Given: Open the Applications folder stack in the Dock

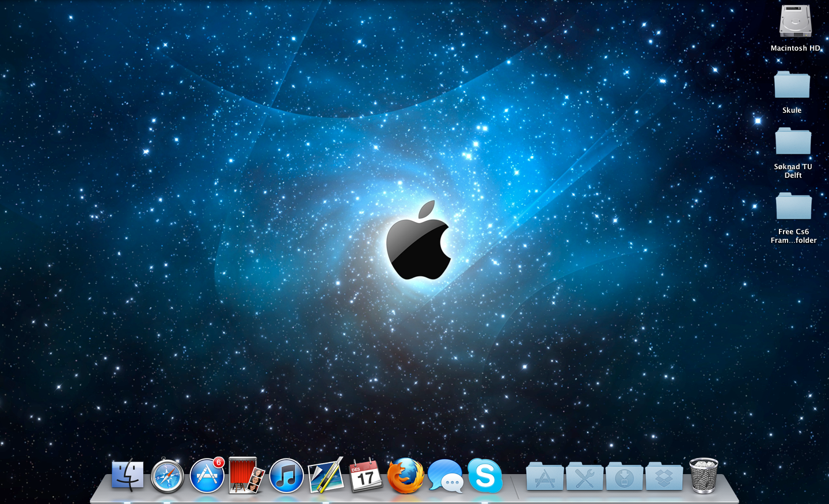Looking at the screenshot, I should coord(545,476).
